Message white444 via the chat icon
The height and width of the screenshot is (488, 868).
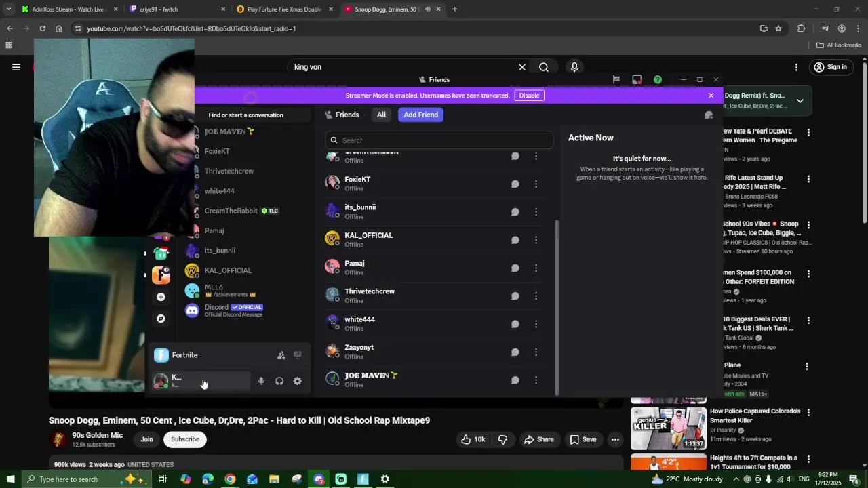[515, 324]
